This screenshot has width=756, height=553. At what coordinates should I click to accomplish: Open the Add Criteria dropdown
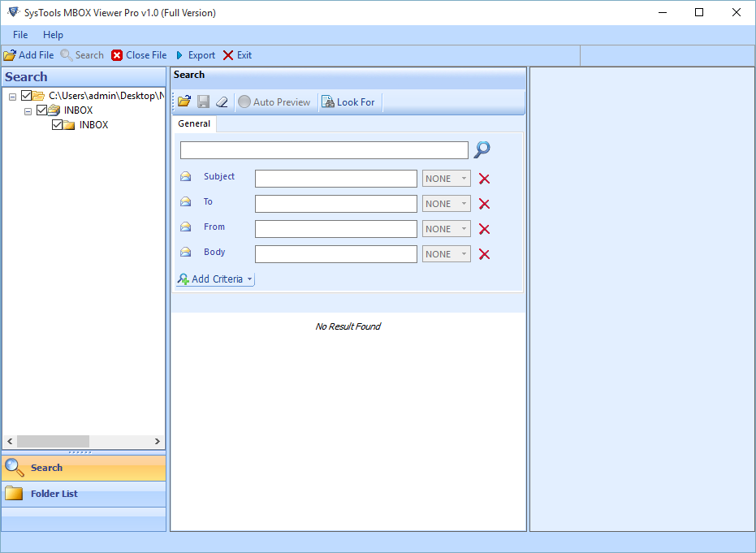coord(215,279)
